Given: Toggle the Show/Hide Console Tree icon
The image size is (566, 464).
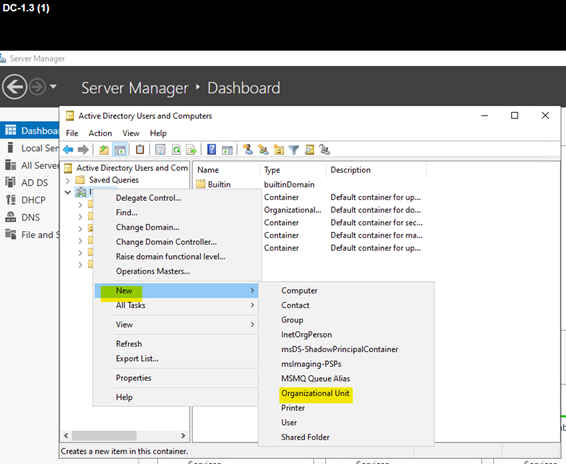Looking at the screenshot, I should (120, 149).
